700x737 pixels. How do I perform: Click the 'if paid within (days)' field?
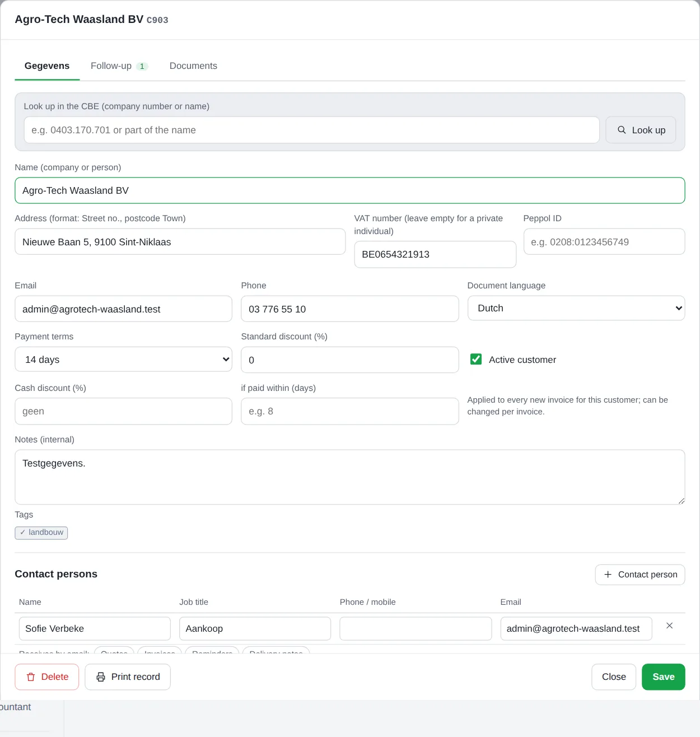tap(350, 411)
